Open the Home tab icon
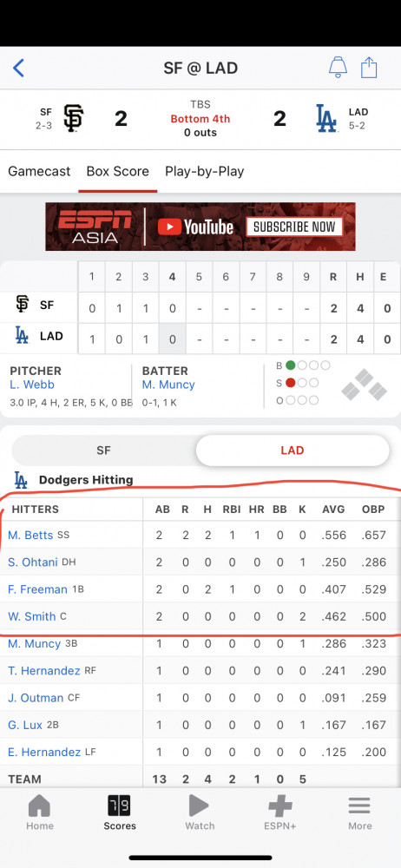The height and width of the screenshot is (868, 401). (40, 806)
